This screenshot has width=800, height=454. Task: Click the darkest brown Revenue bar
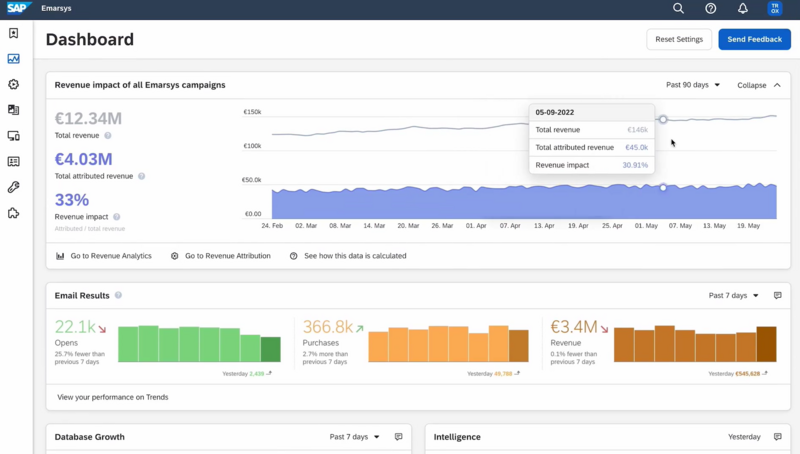point(766,344)
